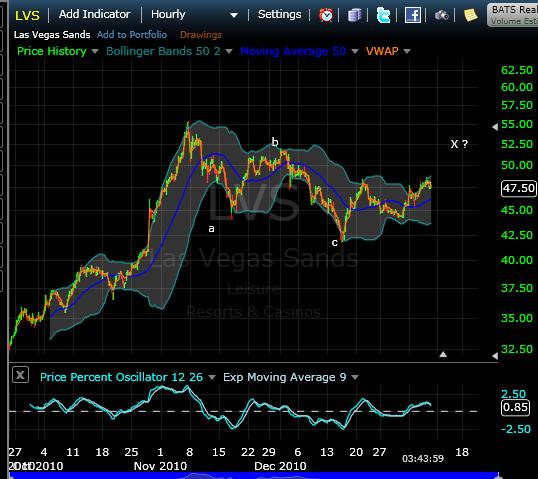Click the lower price-axis arrow near 32.50
The image size is (538, 479).
point(495,356)
